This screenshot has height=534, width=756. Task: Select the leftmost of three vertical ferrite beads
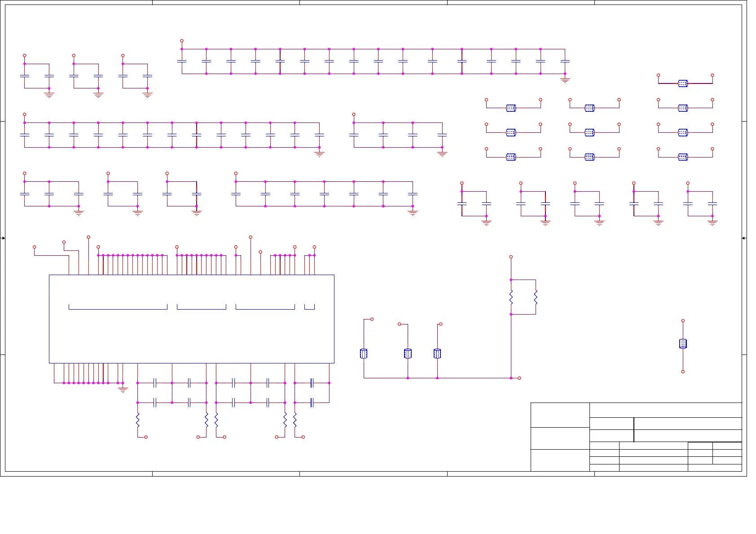tap(364, 354)
